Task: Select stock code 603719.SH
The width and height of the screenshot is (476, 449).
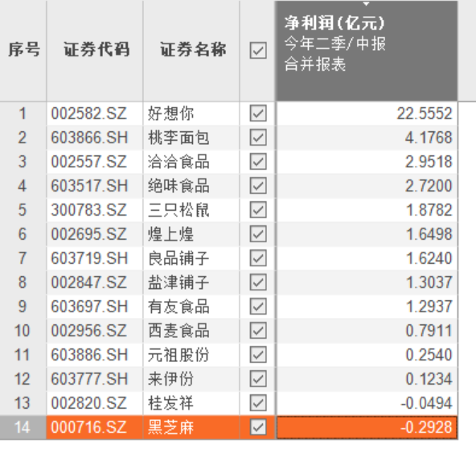Action: (x=89, y=258)
